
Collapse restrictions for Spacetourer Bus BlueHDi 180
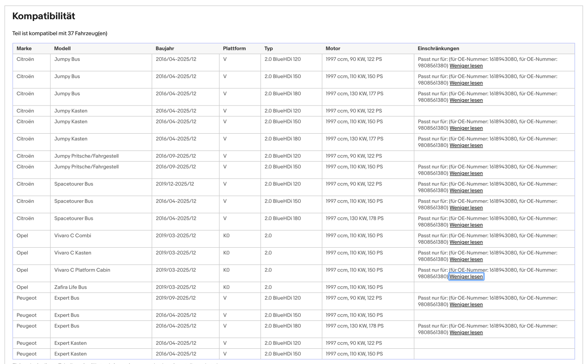click(x=466, y=225)
